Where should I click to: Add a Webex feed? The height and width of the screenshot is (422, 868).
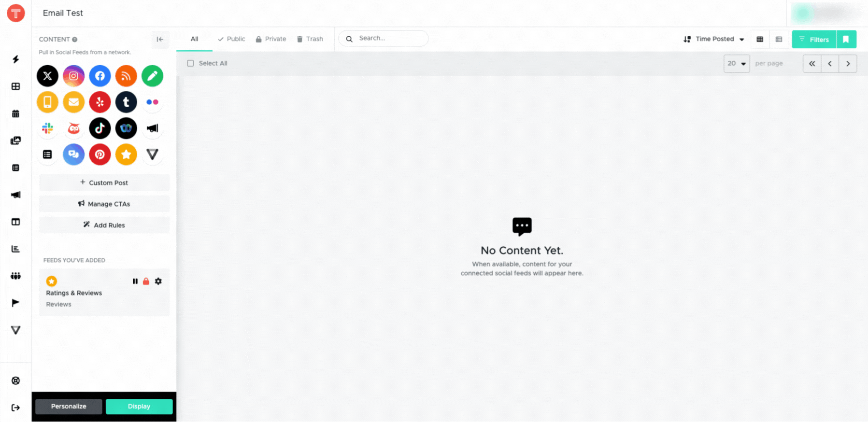(x=126, y=128)
